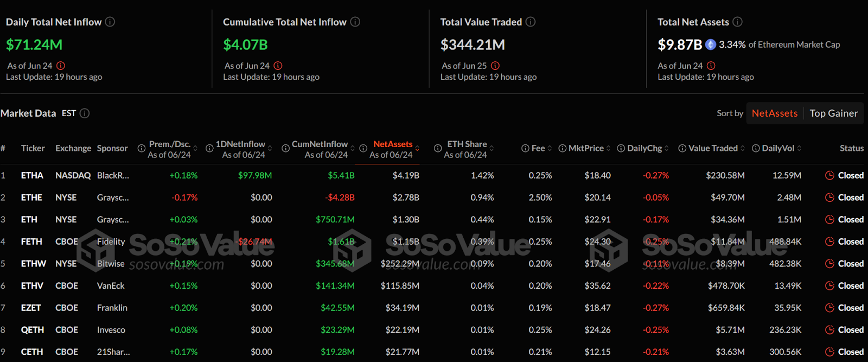Click the 2.50% fee cell

pos(540,198)
